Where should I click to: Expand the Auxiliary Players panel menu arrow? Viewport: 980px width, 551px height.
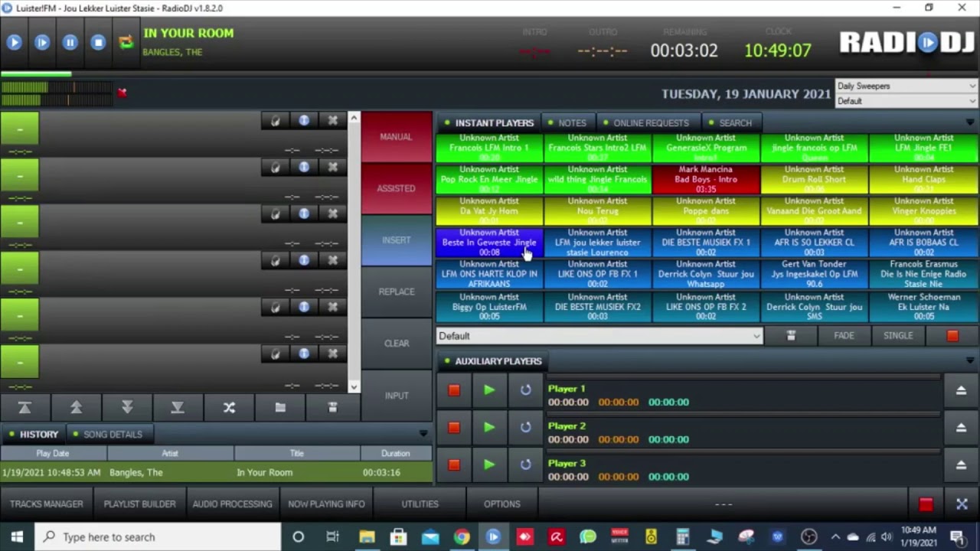click(970, 361)
